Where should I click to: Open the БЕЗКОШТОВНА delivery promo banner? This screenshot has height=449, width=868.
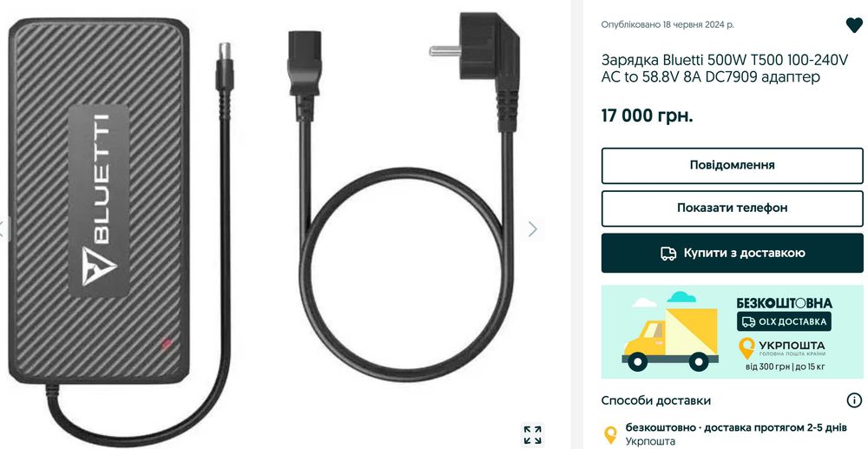tap(732, 332)
